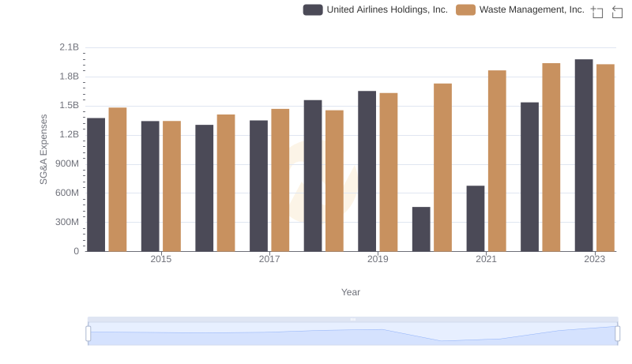Click the Waste Management tan legend swatch
The height and width of the screenshot is (364, 632).
(x=465, y=9)
